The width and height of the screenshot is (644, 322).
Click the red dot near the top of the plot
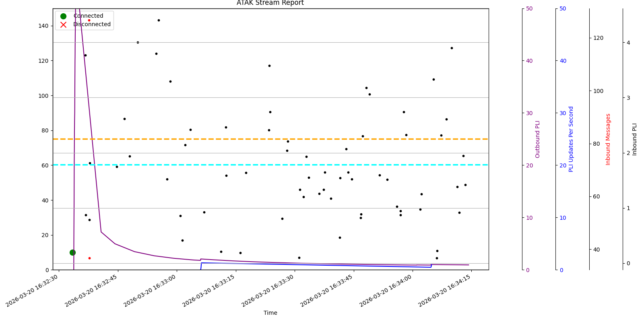[89, 20]
